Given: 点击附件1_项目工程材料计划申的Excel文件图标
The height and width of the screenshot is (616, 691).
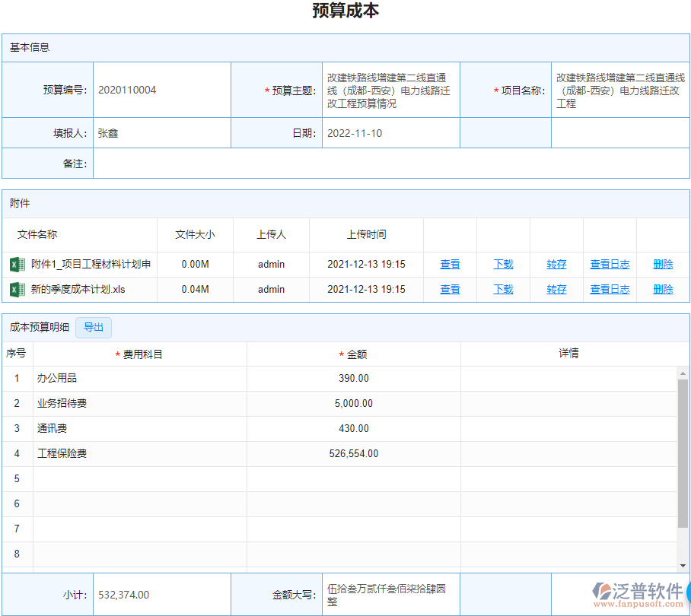Looking at the screenshot, I should pyautogui.click(x=16, y=265).
